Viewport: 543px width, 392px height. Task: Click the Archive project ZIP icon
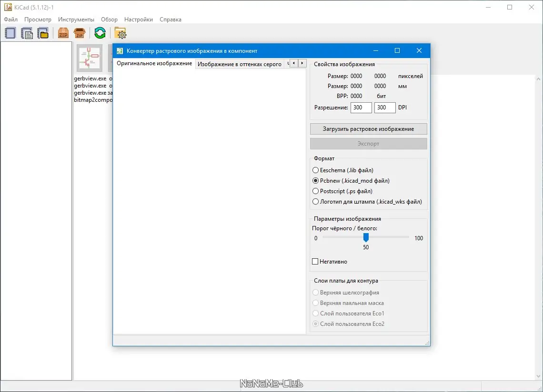click(63, 33)
